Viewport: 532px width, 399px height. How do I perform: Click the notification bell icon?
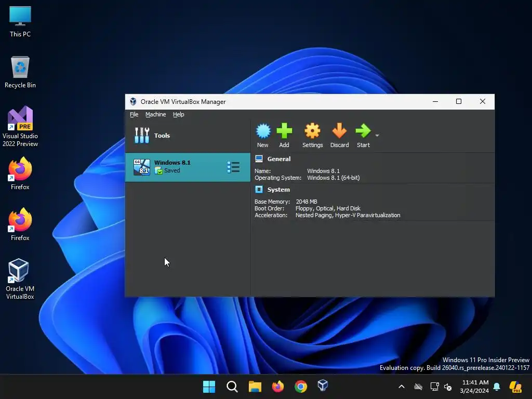pyautogui.click(x=497, y=387)
